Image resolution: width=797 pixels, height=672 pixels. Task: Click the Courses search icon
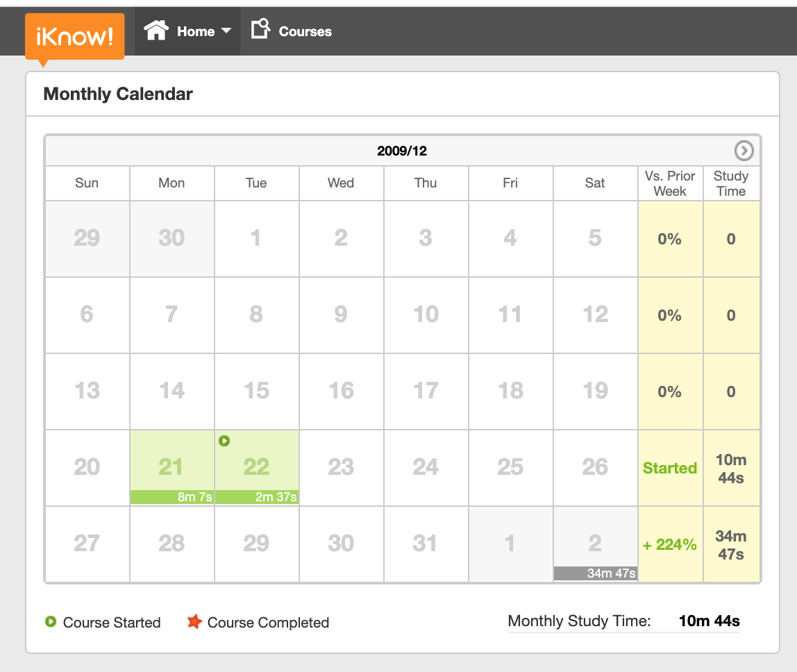(x=260, y=30)
